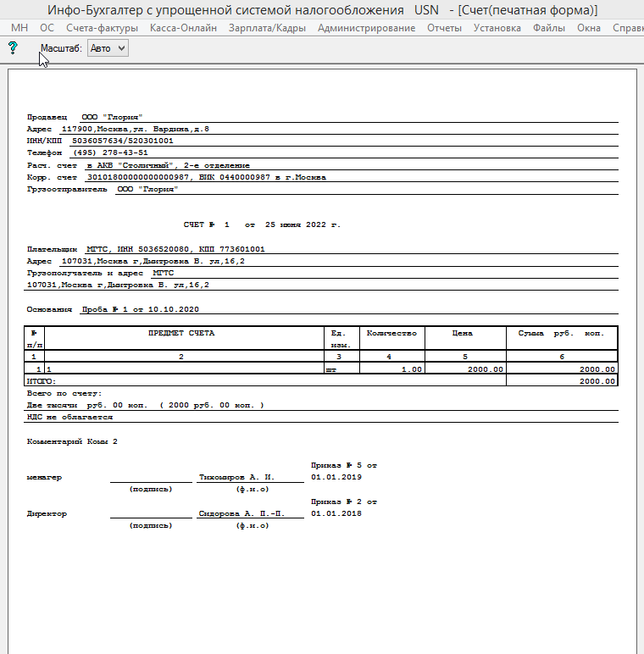The height and width of the screenshot is (654, 644).
Task: Click the signer name Сидорова А. П.-П.
Action: [241, 513]
